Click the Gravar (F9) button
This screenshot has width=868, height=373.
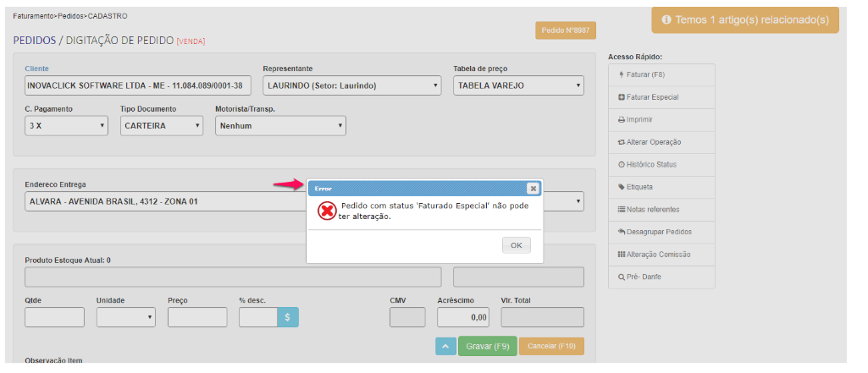pyautogui.click(x=487, y=346)
